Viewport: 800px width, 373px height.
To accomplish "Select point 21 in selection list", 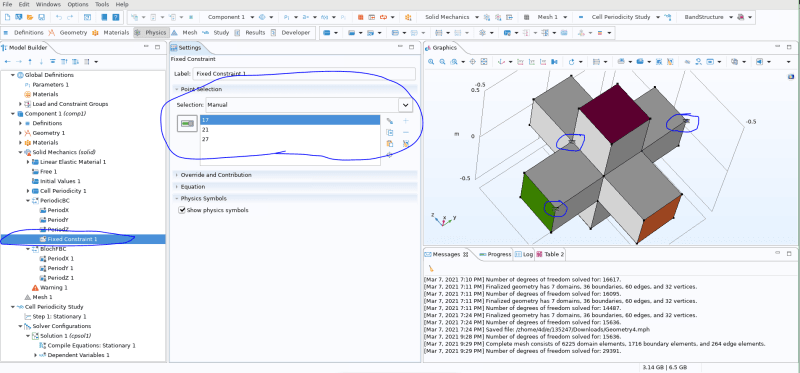I will 290,130.
